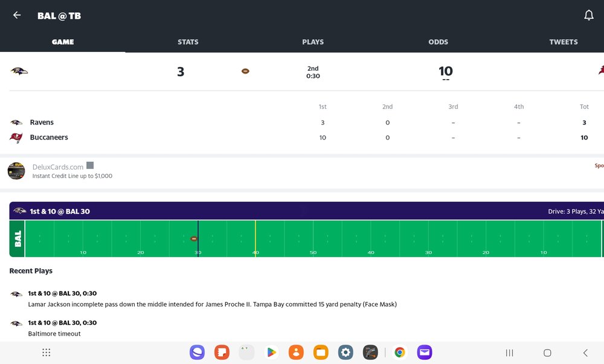Tap the notification bell icon
This screenshot has width=604, height=364.
tap(588, 15)
